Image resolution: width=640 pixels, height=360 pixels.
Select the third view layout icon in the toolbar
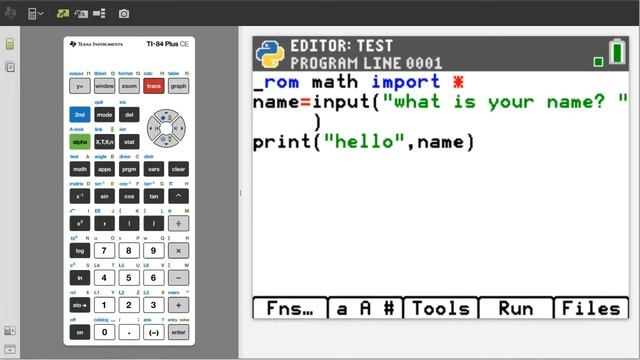point(99,13)
